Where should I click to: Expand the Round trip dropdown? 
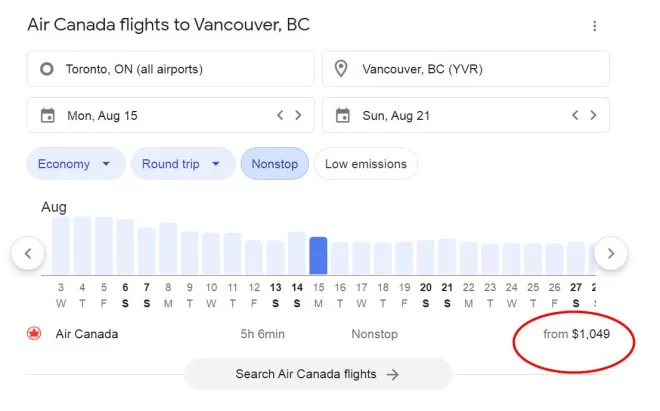coord(183,164)
